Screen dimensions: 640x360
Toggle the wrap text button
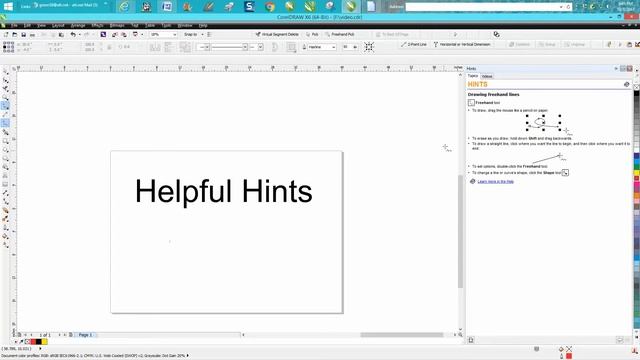291,47
